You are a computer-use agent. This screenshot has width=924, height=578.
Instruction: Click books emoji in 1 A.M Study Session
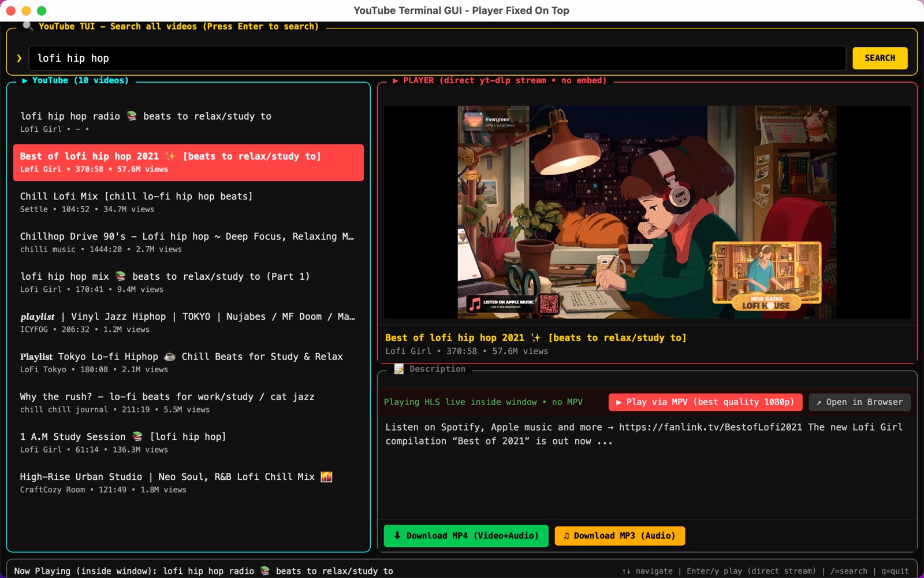(137, 436)
